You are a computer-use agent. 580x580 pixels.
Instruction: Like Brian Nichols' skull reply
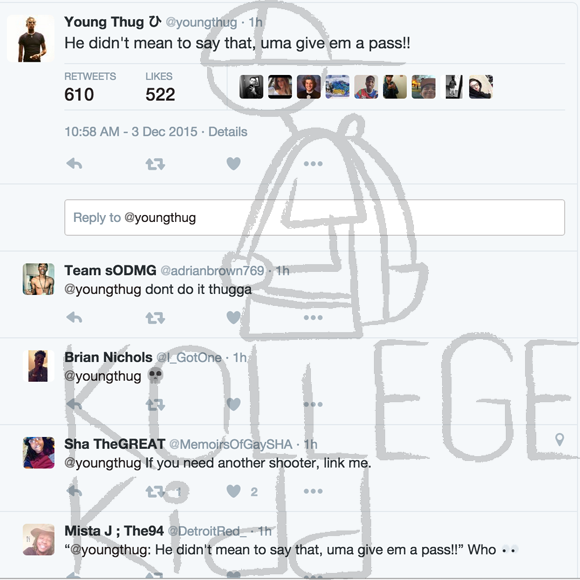click(233, 404)
